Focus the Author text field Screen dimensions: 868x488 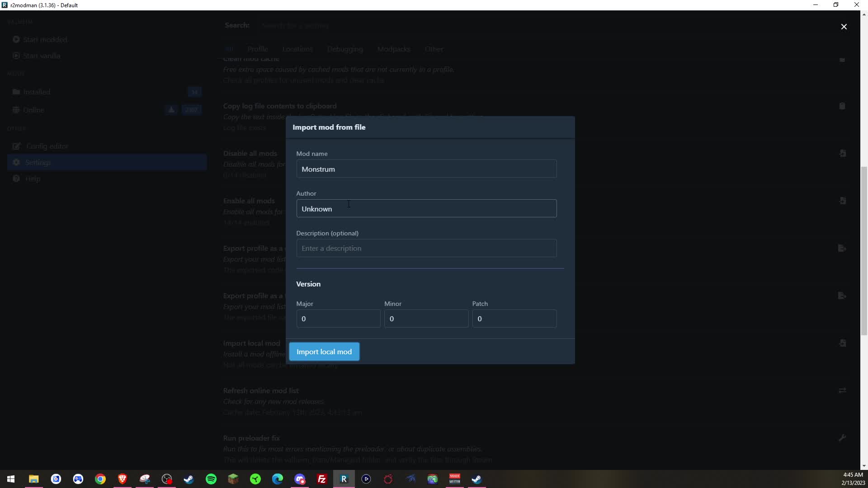[426, 209]
